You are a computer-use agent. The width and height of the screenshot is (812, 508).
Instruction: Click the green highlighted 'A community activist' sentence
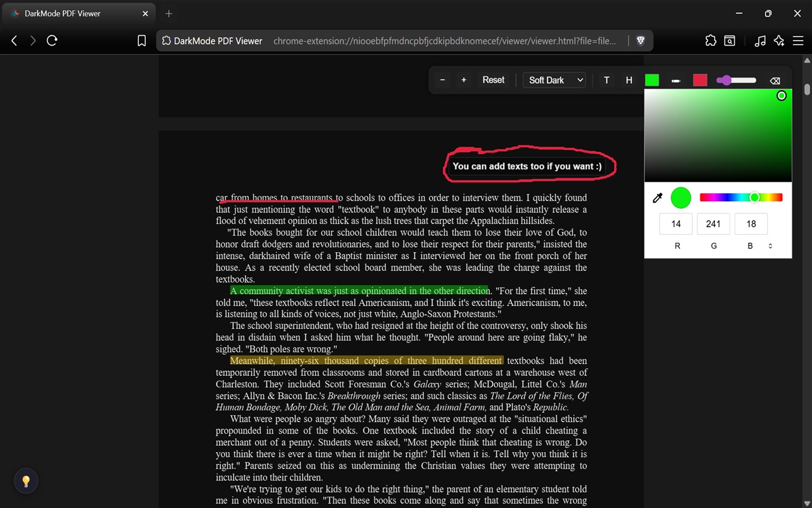(x=360, y=291)
